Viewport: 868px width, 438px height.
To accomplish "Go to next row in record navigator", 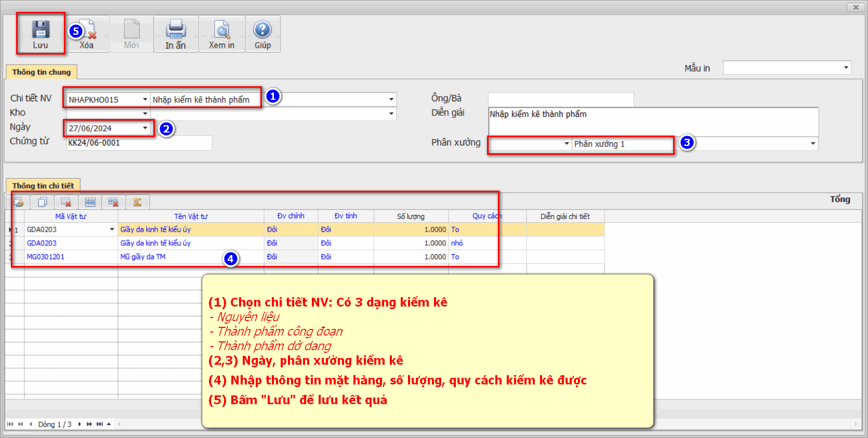I will coord(80,424).
